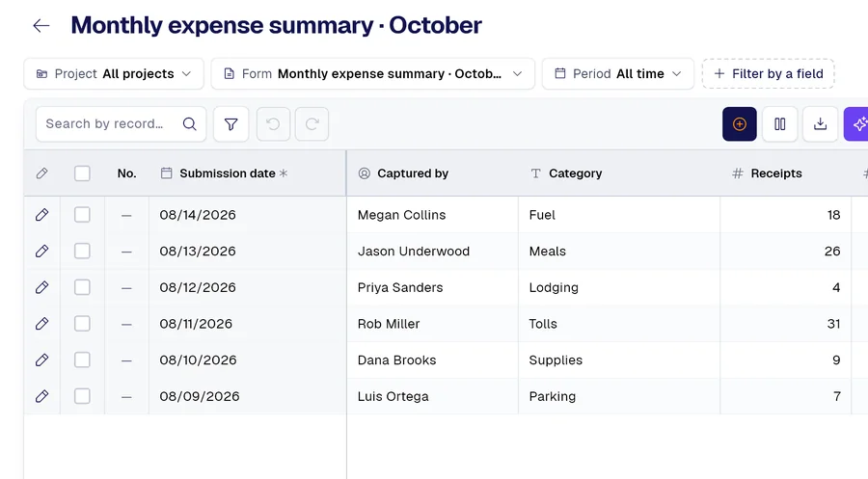Image resolution: width=868 pixels, height=479 pixels.
Task: Click the date cell 08/12/2026
Action: click(248, 287)
